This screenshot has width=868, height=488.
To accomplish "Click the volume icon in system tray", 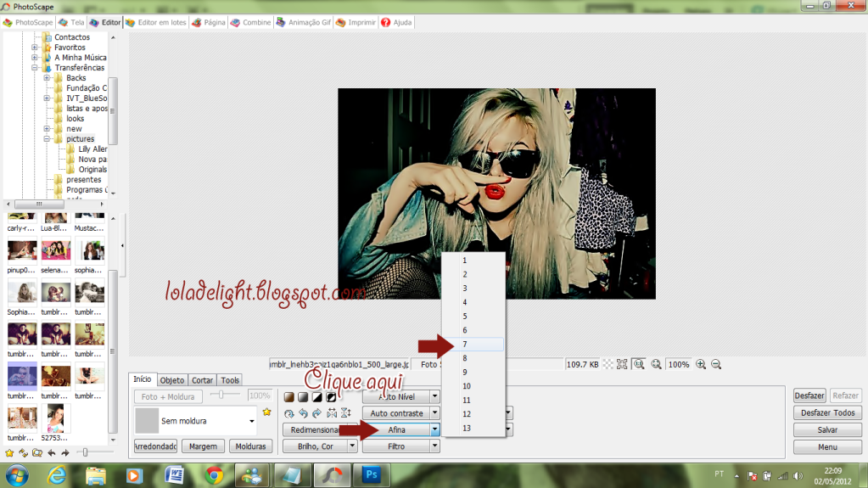I will pos(798,476).
